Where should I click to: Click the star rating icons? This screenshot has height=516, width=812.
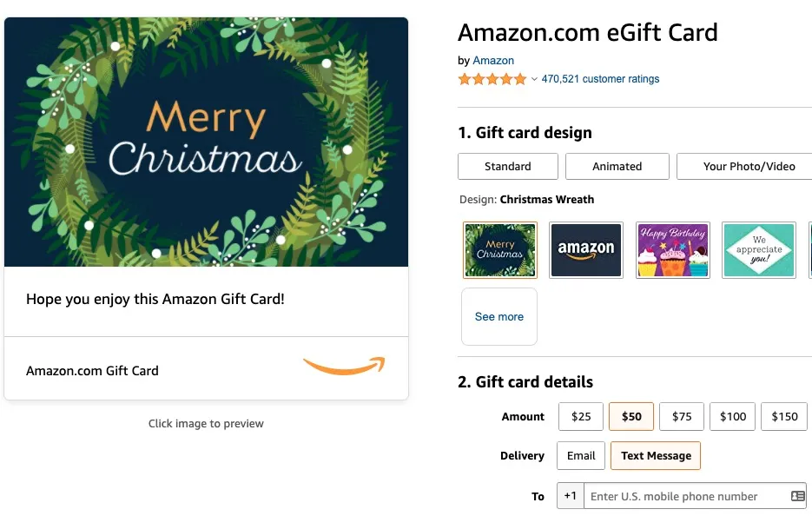pos(492,79)
